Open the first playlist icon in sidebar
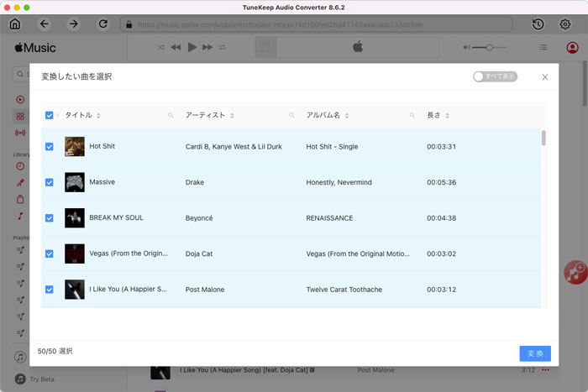 [20, 250]
